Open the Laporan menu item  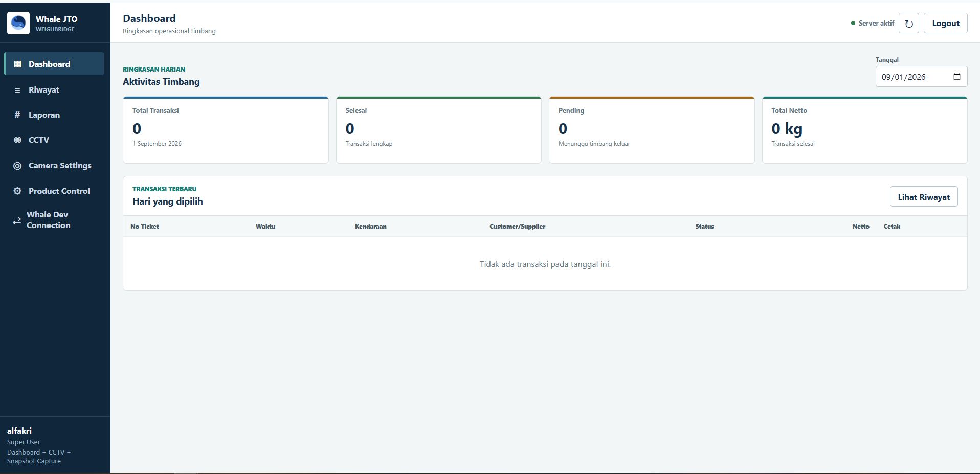click(x=54, y=115)
